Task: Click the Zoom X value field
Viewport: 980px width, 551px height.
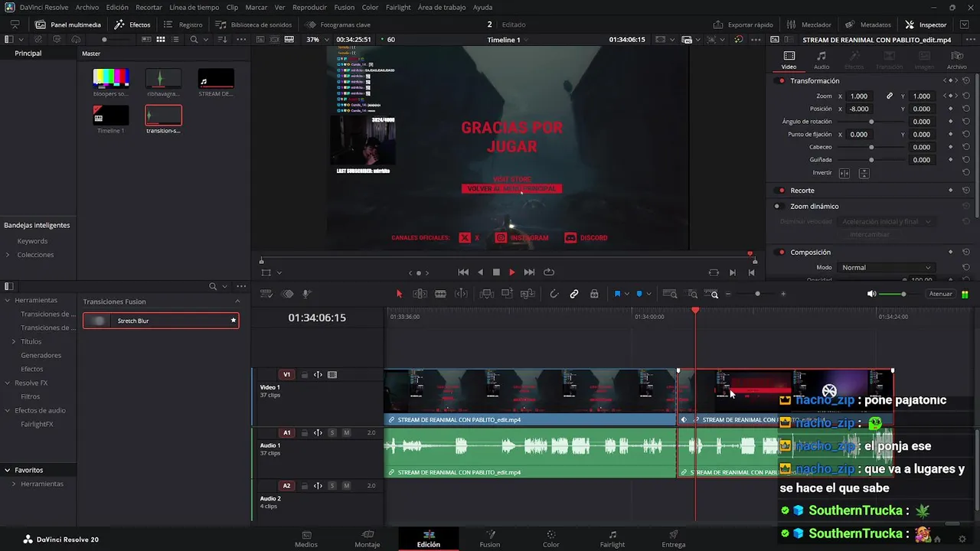Action: pyautogui.click(x=859, y=96)
